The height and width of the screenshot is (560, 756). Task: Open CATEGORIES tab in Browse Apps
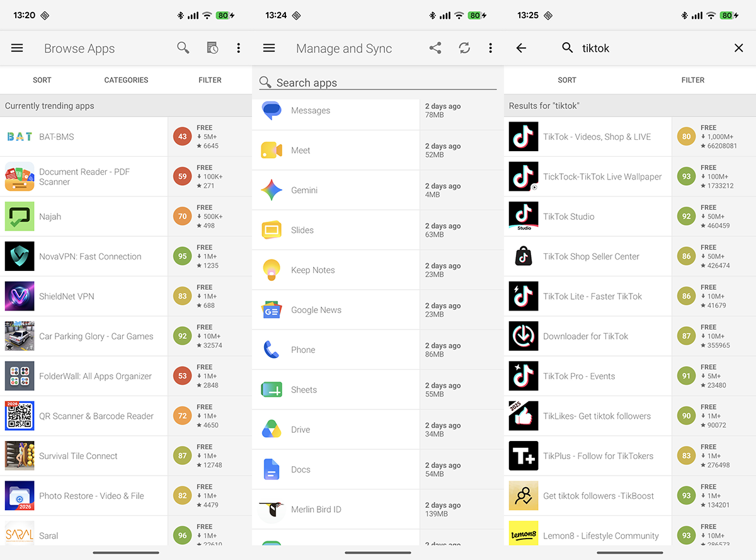click(126, 80)
